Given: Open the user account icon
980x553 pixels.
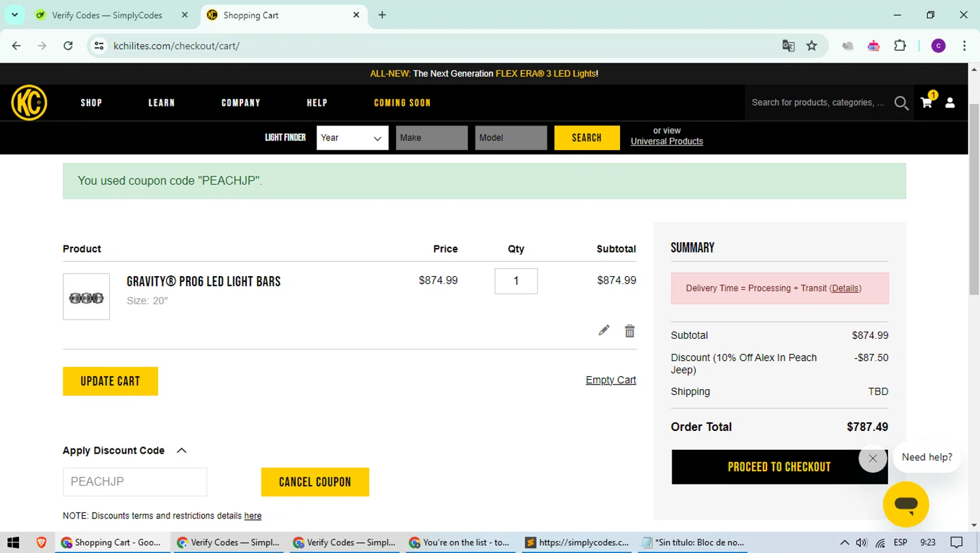Looking at the screenshot, I should 950,103.
